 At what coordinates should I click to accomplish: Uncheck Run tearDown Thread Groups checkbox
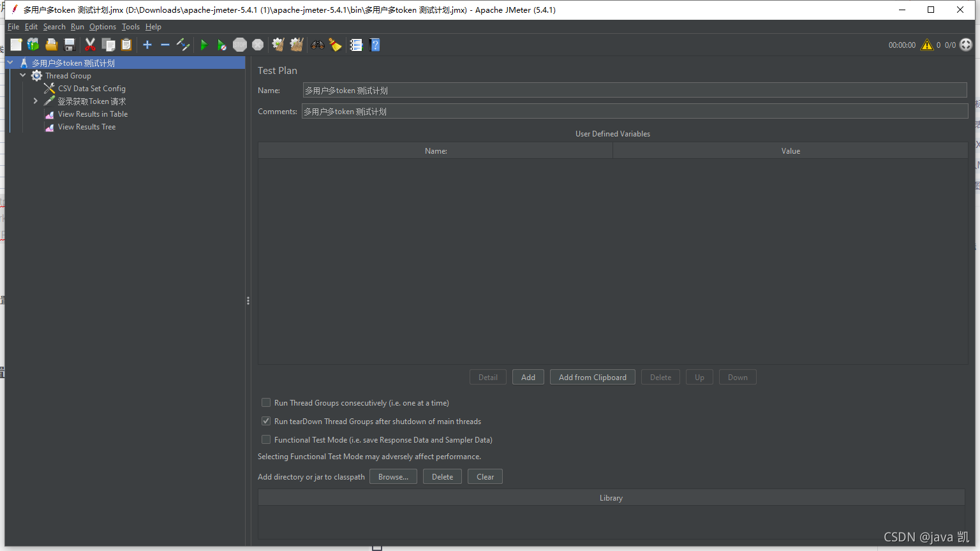(266, 421)
